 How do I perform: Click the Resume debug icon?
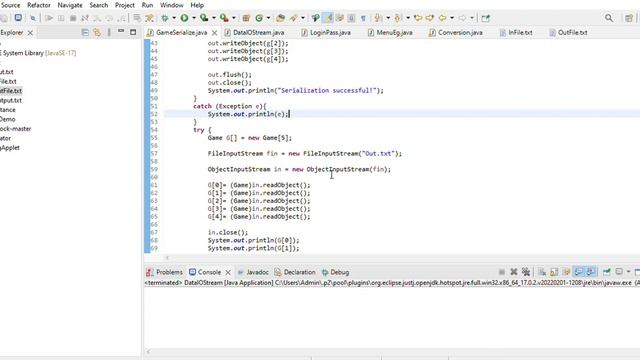pos(49,18)
